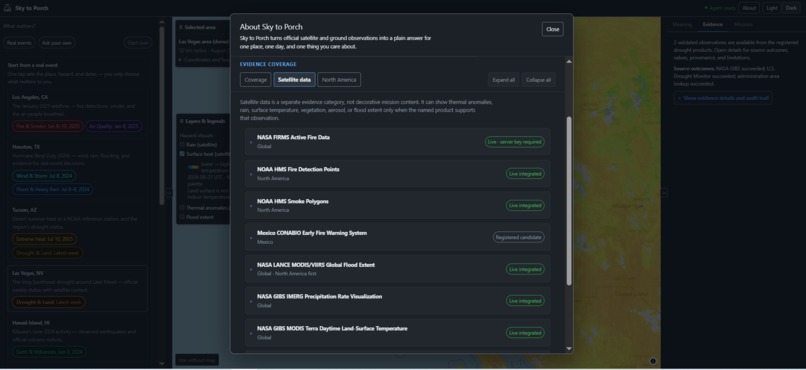Click dialog scrollbar up arrow
This screenshot has height=370, width=806.
569,62
